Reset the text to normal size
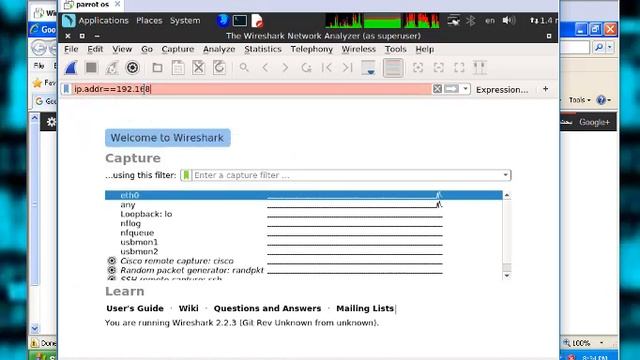The width and height of the screenshot is (640, 360). tap(459, 68)
